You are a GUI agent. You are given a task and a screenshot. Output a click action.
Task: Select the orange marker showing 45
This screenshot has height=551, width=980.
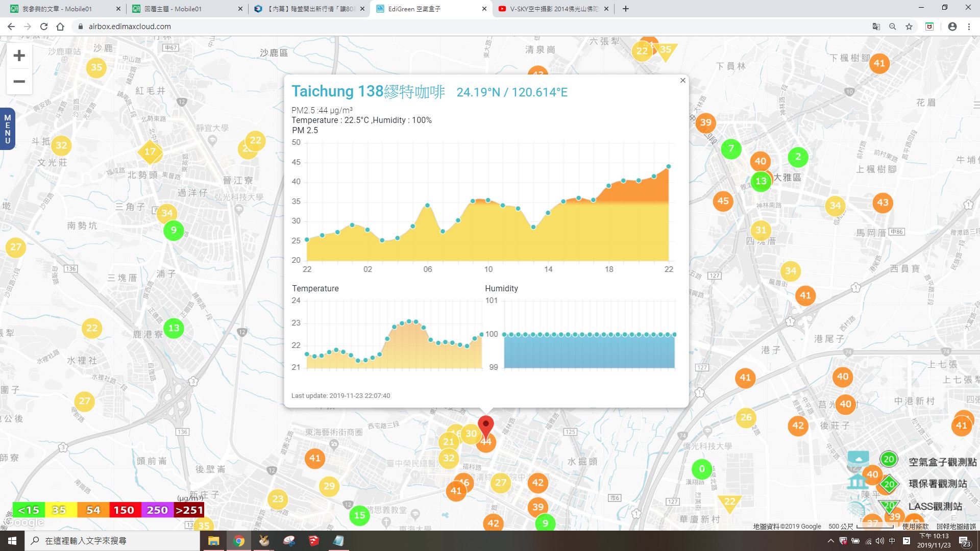[x=723, y=201]
